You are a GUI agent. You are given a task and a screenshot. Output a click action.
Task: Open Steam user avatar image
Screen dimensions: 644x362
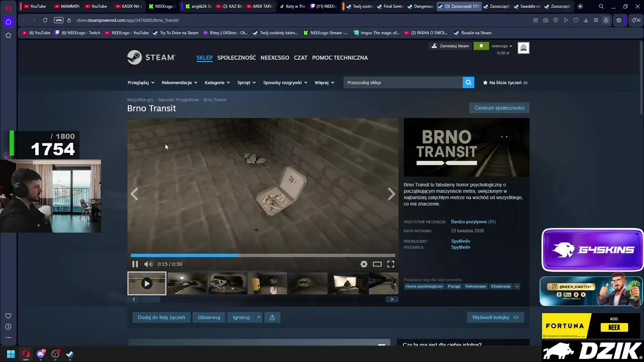click(523, 48)
